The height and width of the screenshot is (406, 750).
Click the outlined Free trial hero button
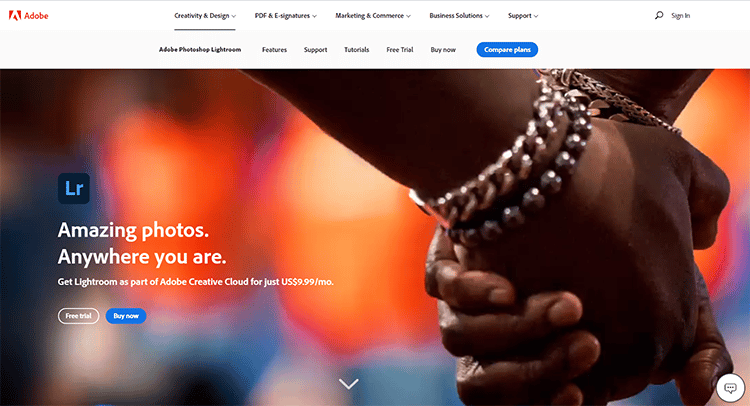[78, 316]
